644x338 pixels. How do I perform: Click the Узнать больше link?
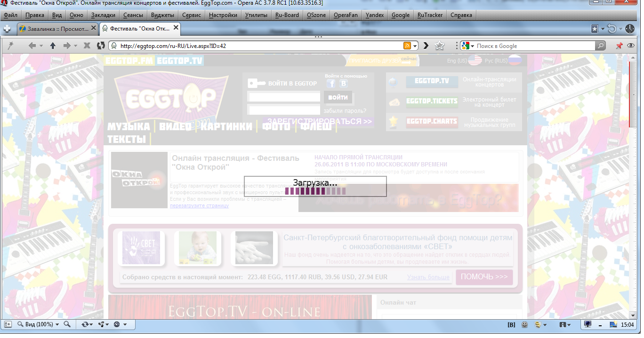pos(428,277)
